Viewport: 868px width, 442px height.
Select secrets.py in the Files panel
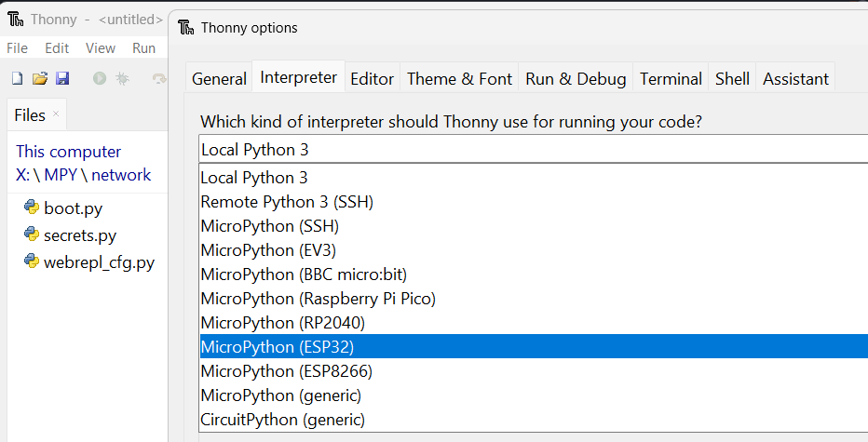click(80, 235)
